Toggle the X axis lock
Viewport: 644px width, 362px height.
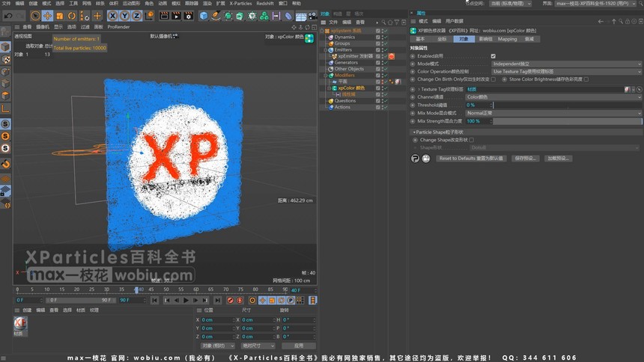[112, 16]
